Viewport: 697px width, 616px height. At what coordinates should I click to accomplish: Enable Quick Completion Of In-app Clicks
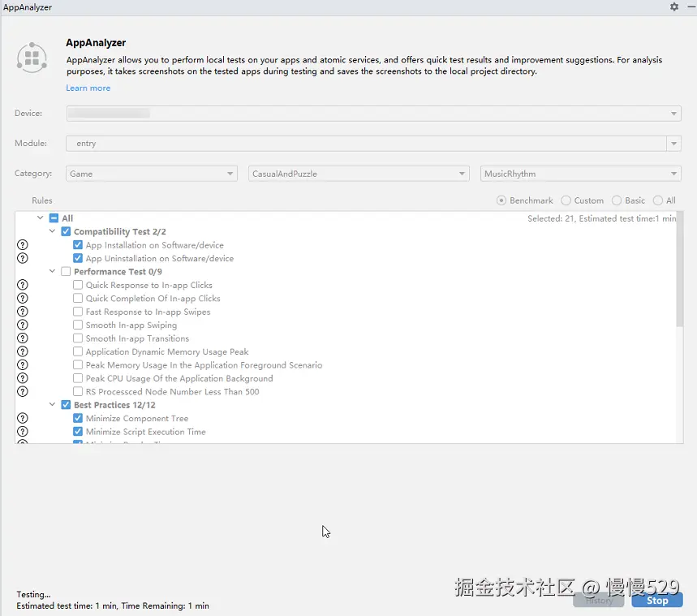(x=78, y=298)
